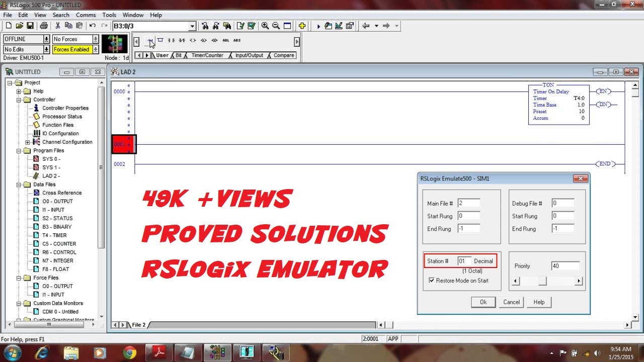
Task: Expand Channel Configuration tree node
Action: (x=28, y=142)
